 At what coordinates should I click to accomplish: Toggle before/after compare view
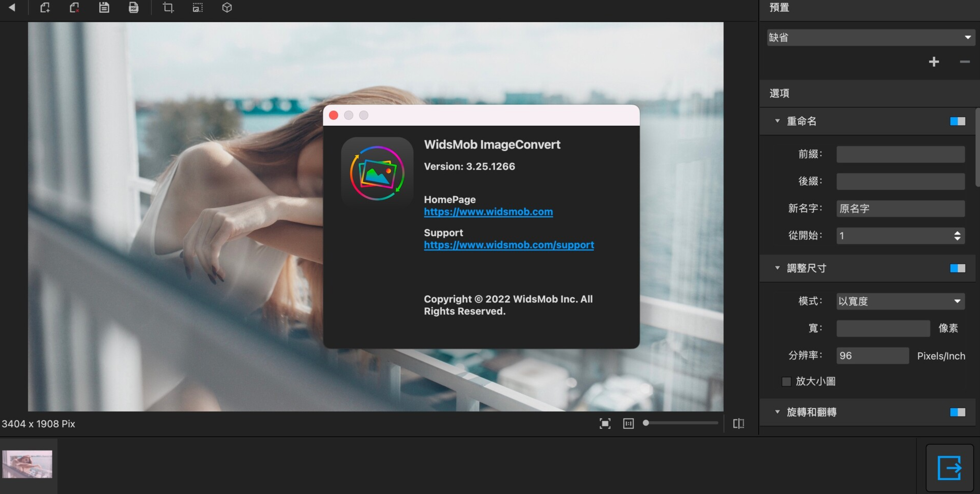click(x=738, y=423)
